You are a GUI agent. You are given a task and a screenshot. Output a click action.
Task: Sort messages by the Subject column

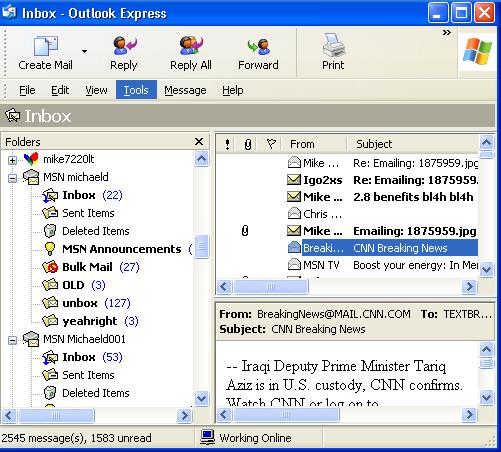pos(413,144)
